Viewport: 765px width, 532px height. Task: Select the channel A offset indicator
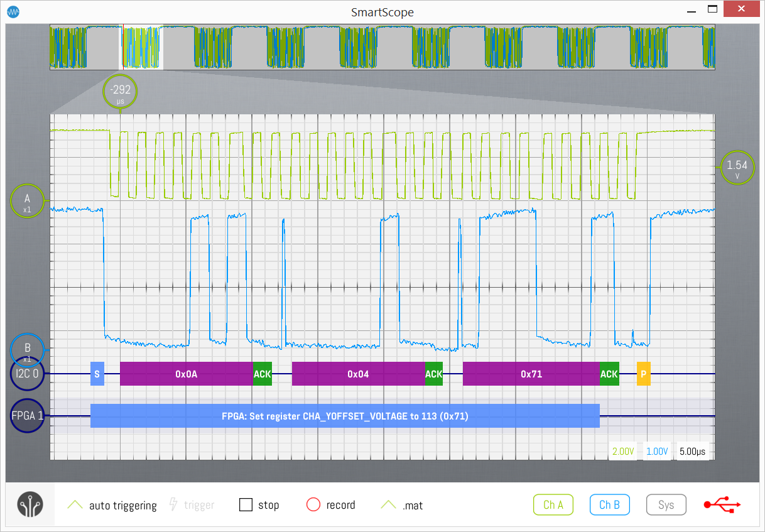click(x=27, y=201)
